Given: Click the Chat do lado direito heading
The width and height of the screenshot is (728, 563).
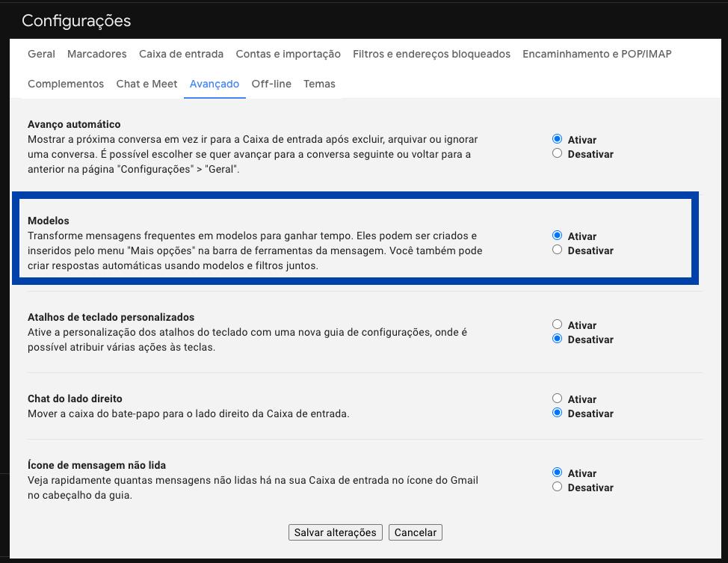Looking at the screenshot, I should (75, 399).
